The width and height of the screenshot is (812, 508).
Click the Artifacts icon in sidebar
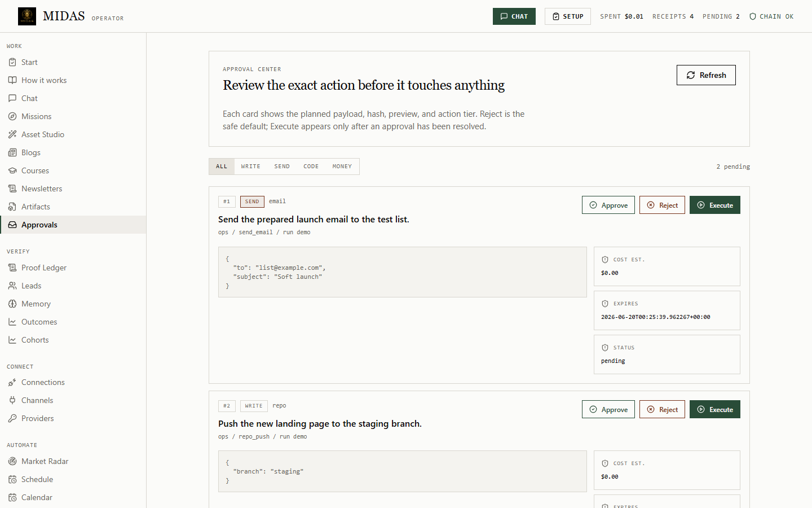[x=12, y=207]
